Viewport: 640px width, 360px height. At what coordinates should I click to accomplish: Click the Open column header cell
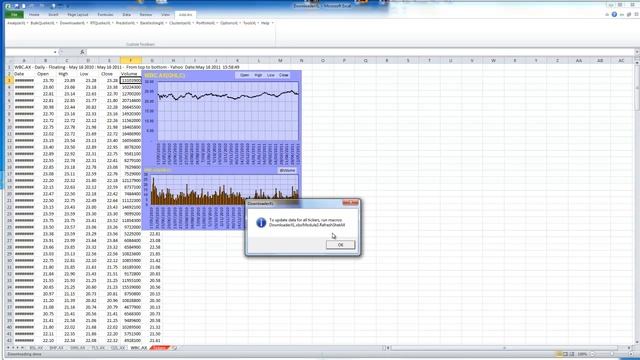[43, 74]
